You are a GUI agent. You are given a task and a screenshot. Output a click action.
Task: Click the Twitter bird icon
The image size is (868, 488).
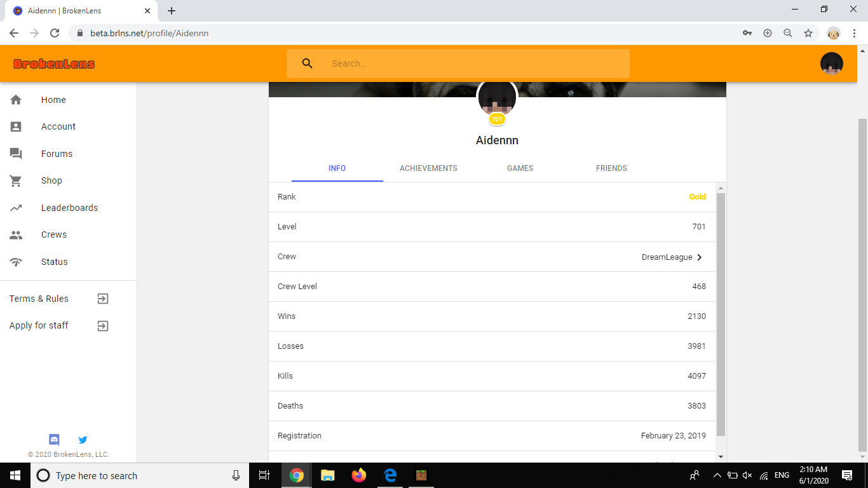(x=83, y=440)
